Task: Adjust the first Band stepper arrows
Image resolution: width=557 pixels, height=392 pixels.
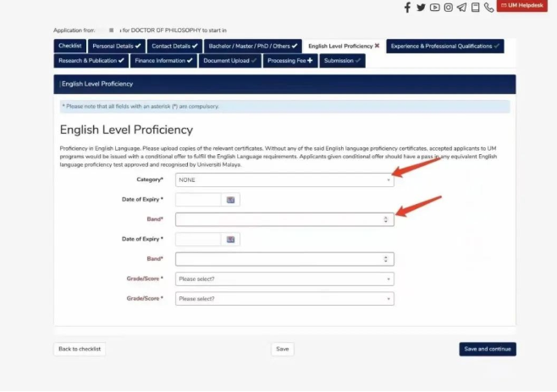Action: pyautogui.click(x=386, y=219)
